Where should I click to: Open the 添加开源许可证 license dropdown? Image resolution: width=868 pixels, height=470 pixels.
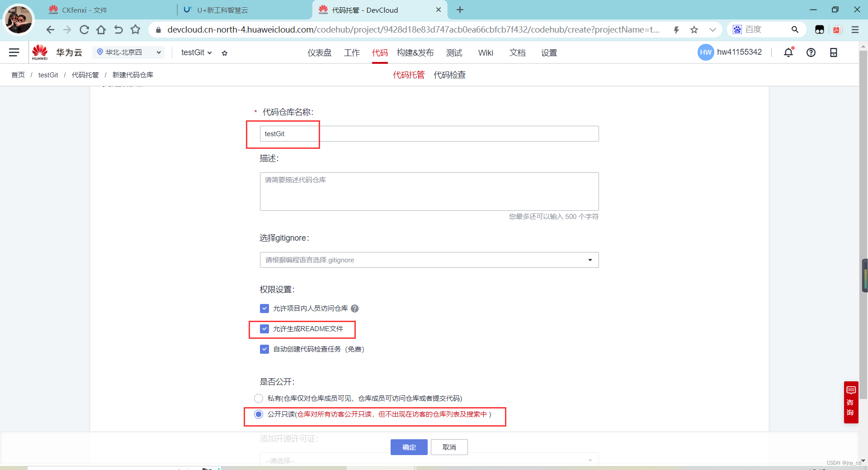pos(429,460)
